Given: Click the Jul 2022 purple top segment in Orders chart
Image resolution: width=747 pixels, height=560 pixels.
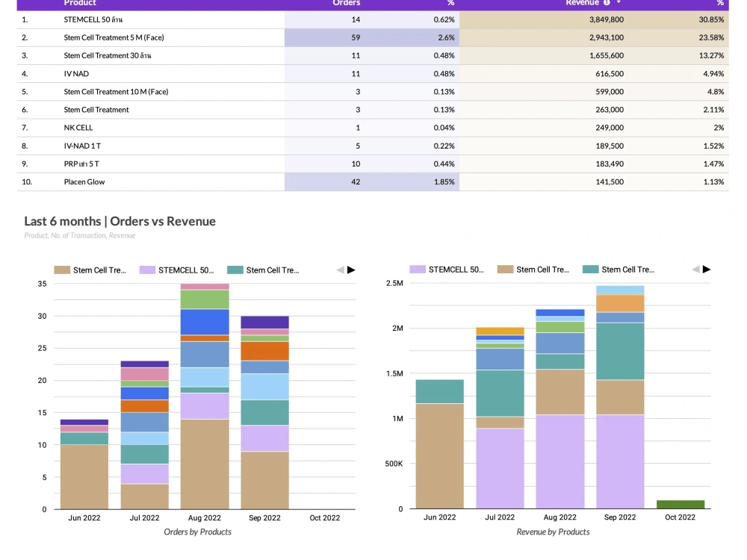Looking at the screenshot, I should pos(145,364).
